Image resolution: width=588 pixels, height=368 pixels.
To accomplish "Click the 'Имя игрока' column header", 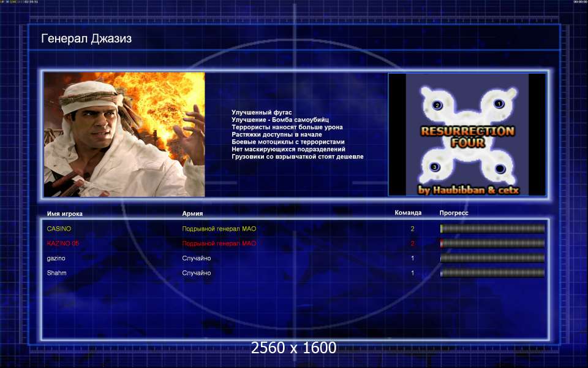I will tap(64, 213).
